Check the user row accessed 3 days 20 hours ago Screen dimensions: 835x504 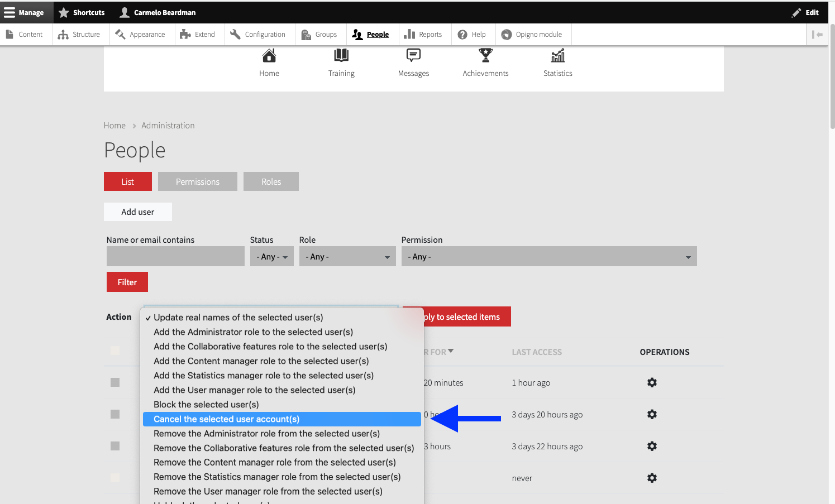[115, 414]
